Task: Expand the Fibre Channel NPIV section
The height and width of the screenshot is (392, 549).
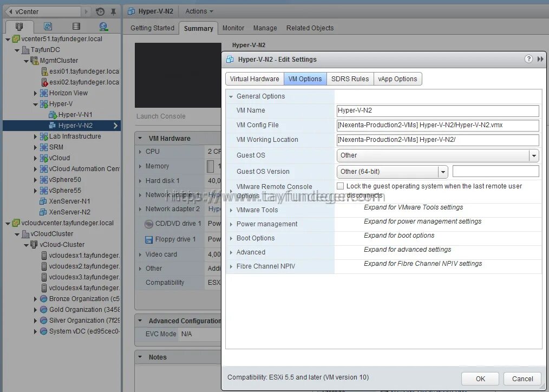Action: click(231, 267)
